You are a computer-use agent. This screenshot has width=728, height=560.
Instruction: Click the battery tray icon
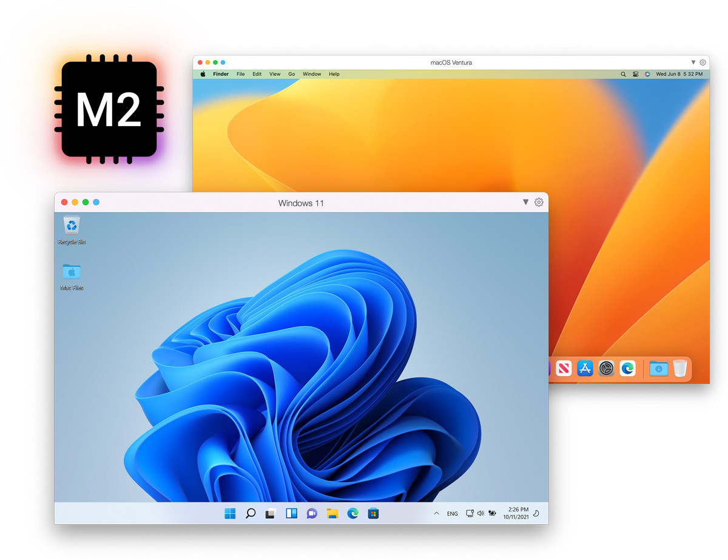(x=492, y=513)
